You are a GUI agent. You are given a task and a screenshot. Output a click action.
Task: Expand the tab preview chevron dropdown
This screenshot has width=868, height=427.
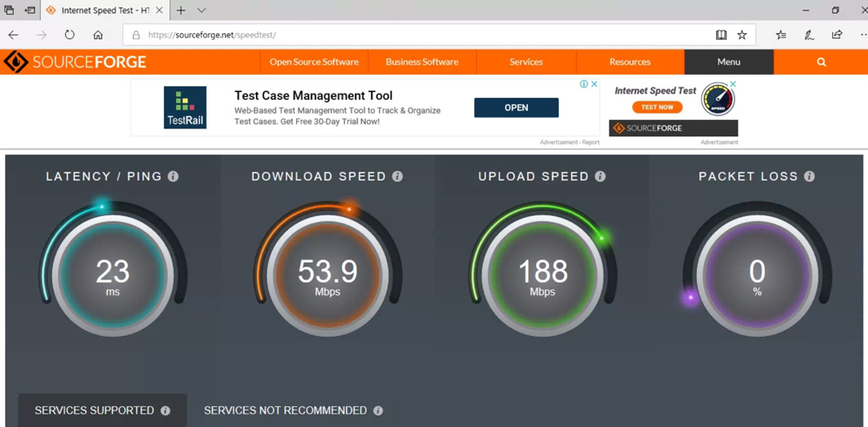(201, 10)
